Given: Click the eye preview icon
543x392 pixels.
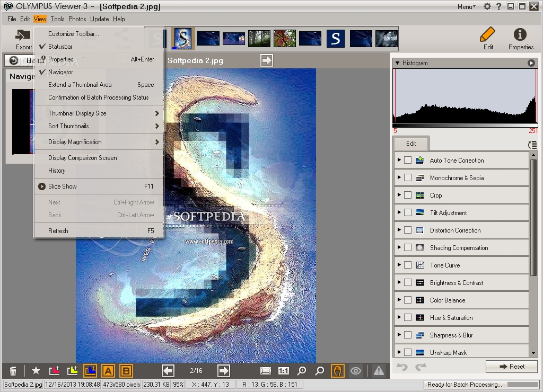Looking at the screenshot, I should [356, 371].
